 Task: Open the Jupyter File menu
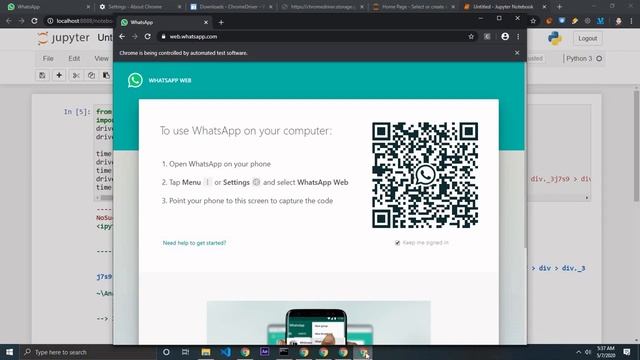click(x=48, y=59)
